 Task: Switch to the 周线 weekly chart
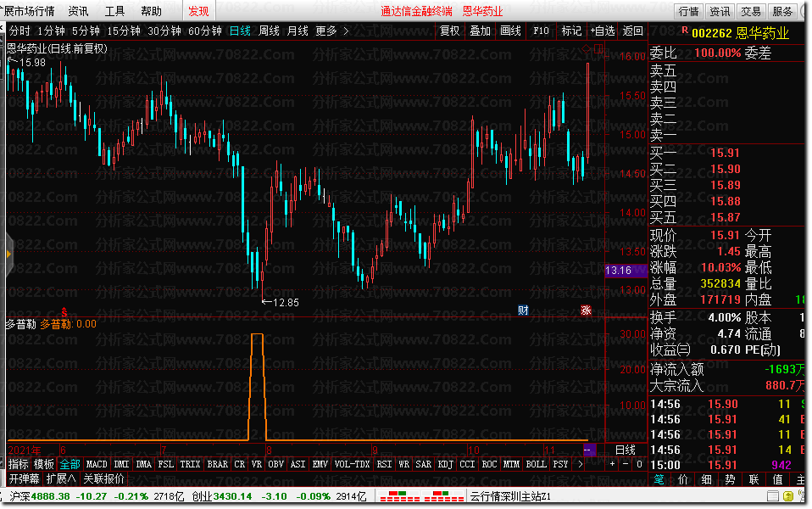point(269,31)
